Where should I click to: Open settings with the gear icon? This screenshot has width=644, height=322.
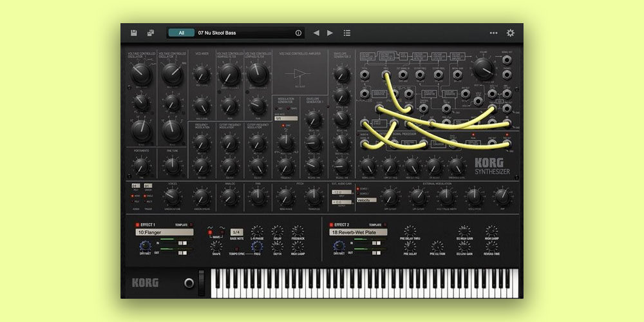click(x=511, y=33)
